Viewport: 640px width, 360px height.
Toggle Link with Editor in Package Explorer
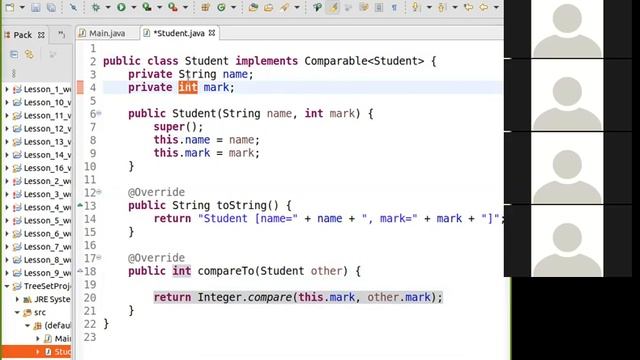click(x=29, y=54)
